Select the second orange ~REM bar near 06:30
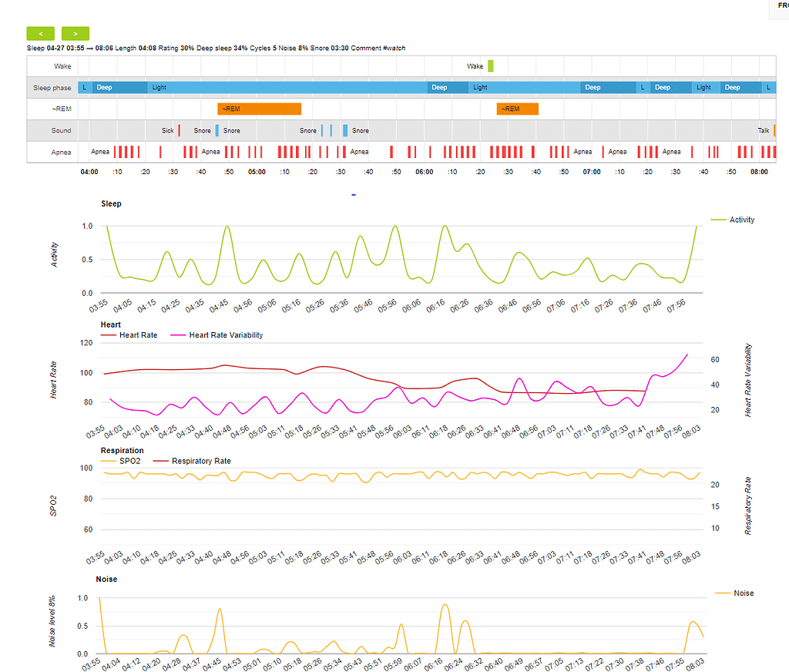This screenshot has width=789, height=672. click(x=517, y=109)
